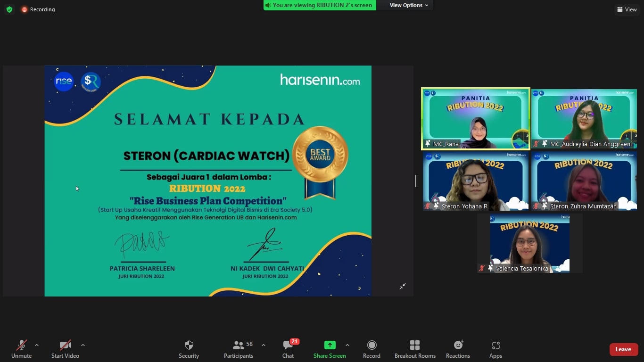Expand share options arrow beside Share Screen
Viewport: 644px width, 362px height.
click(x=347, y=345)
